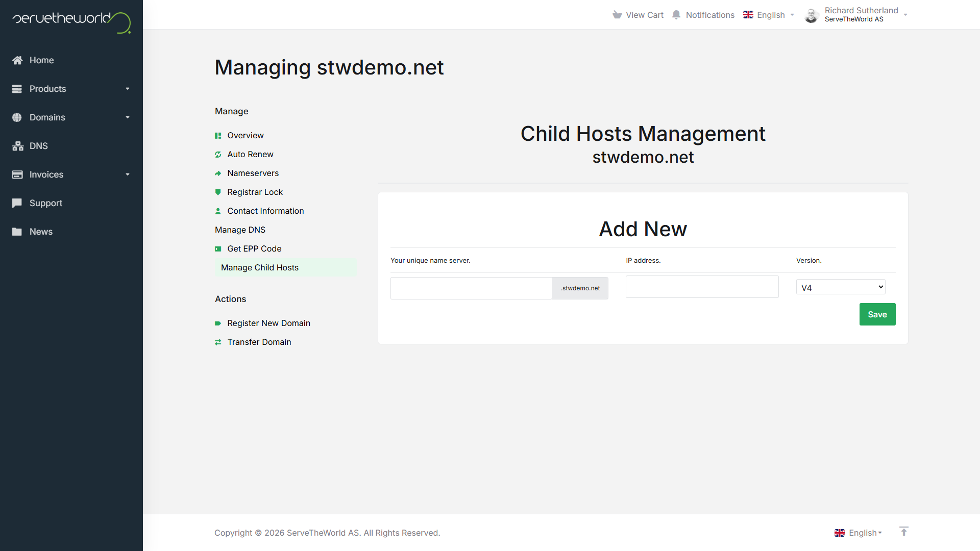Open the Registrar Lock link
The image size is (980, 551).
pos(255,192)
